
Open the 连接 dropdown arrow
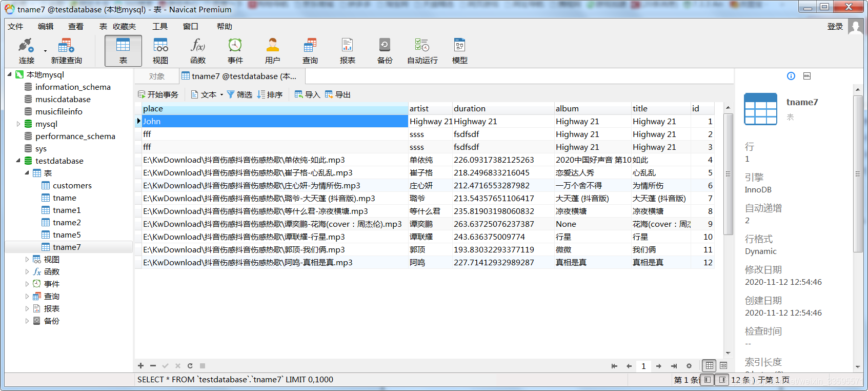(45, 51)
